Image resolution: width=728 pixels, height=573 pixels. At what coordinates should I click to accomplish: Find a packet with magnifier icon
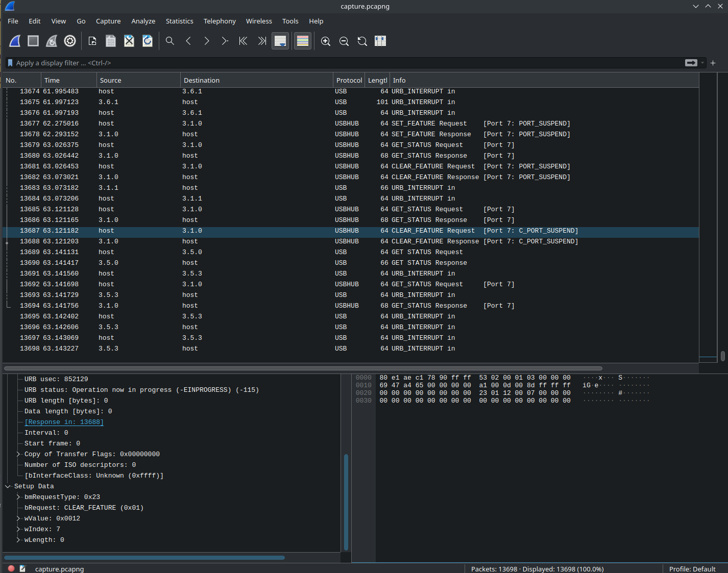point(170,41)
